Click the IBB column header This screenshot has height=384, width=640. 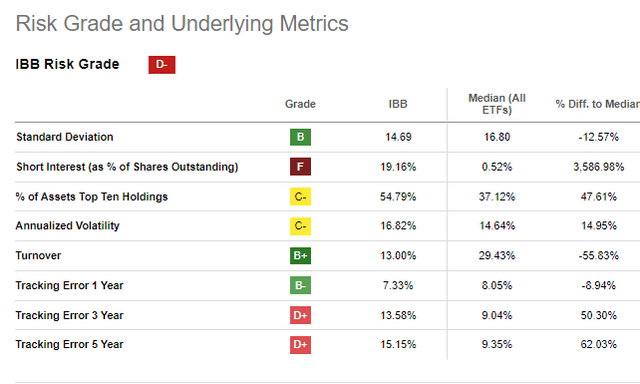tap(398, 104)
